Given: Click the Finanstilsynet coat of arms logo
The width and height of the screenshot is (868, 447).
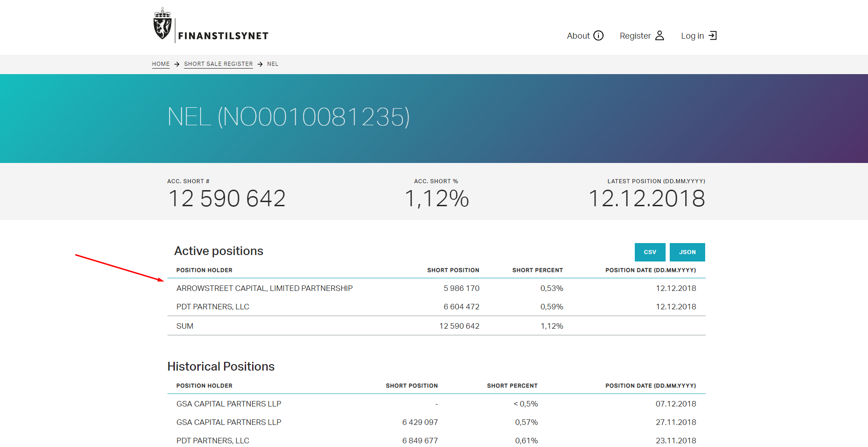Looking at the screenshot, I should (162, 24).
